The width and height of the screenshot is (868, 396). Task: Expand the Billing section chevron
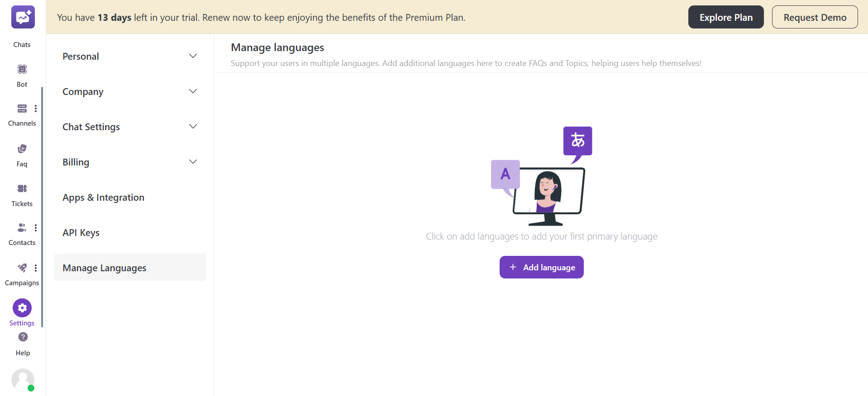coord(193,162)
